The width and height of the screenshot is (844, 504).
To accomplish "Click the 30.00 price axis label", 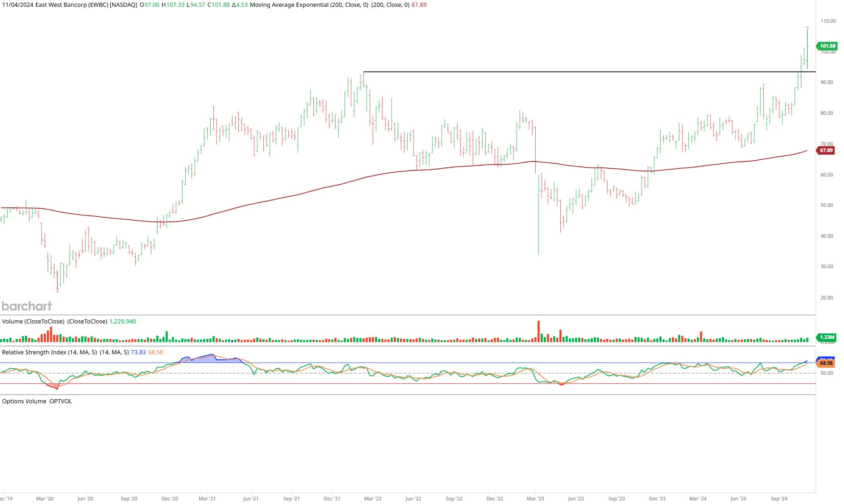I will coord(827,266).
